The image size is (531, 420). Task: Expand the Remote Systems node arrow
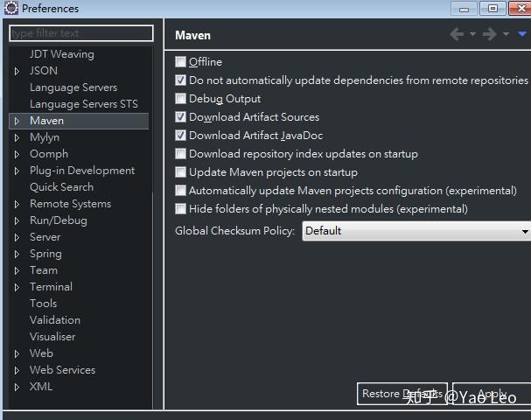tap(17, 204)
